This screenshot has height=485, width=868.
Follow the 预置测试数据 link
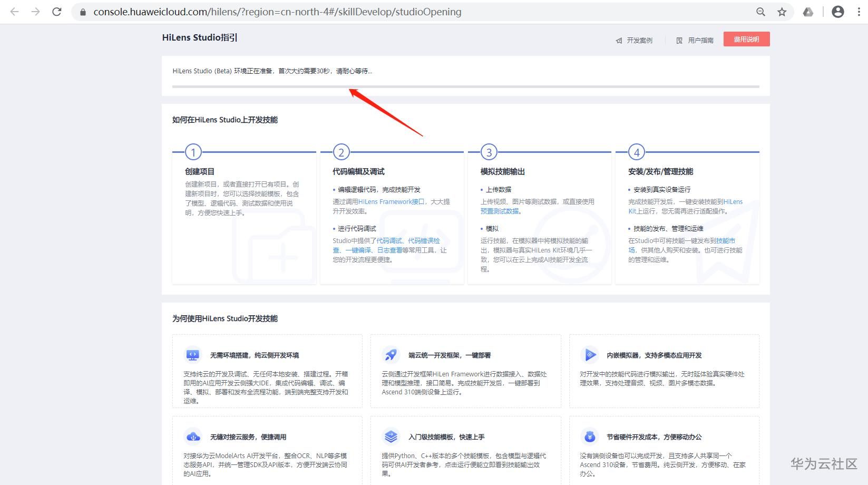(x=500, y=211)
